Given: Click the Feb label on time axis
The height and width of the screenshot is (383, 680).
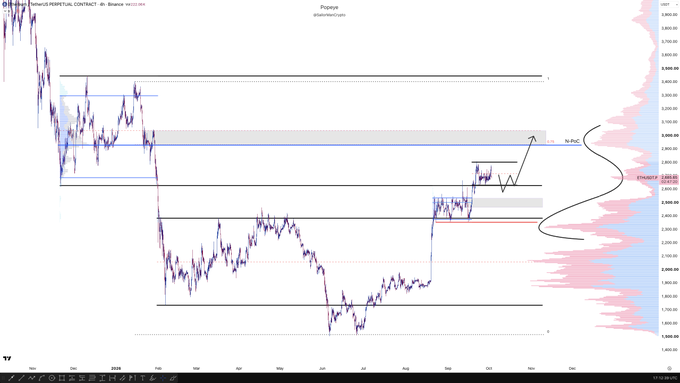Looking at the screenshot, I should 158,368.
